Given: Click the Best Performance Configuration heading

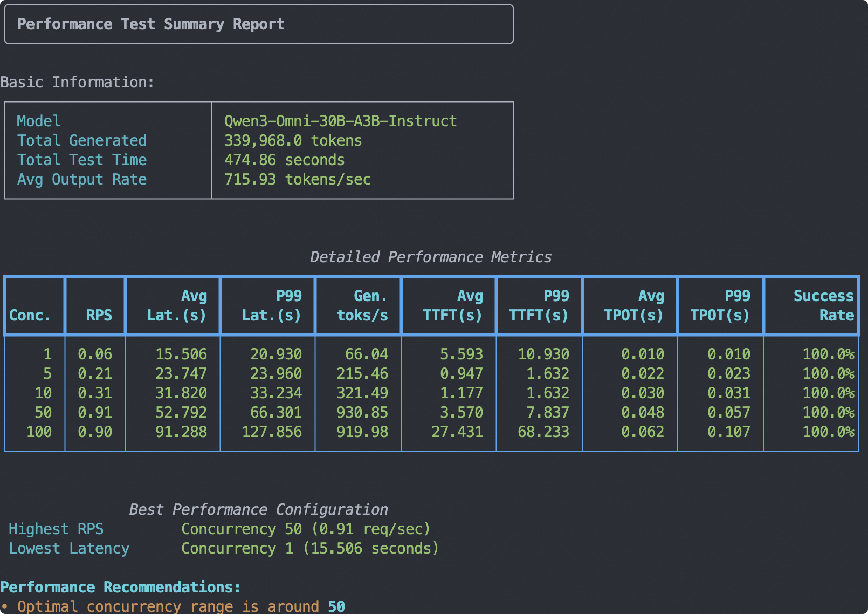Looking at the screenshot, I should point(258,509).
